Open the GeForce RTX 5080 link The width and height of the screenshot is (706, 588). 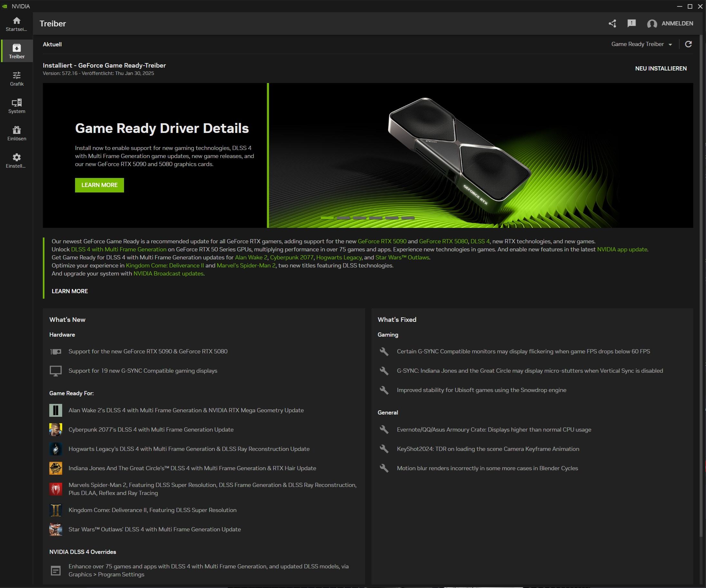443,241
